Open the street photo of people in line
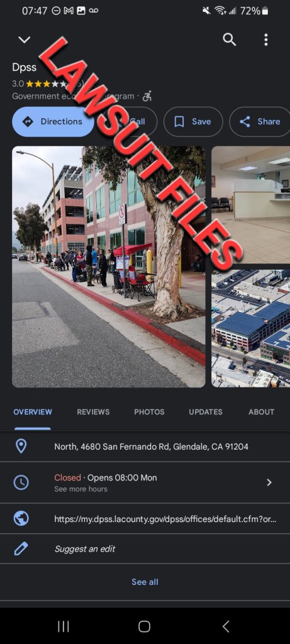 point(108,267)
